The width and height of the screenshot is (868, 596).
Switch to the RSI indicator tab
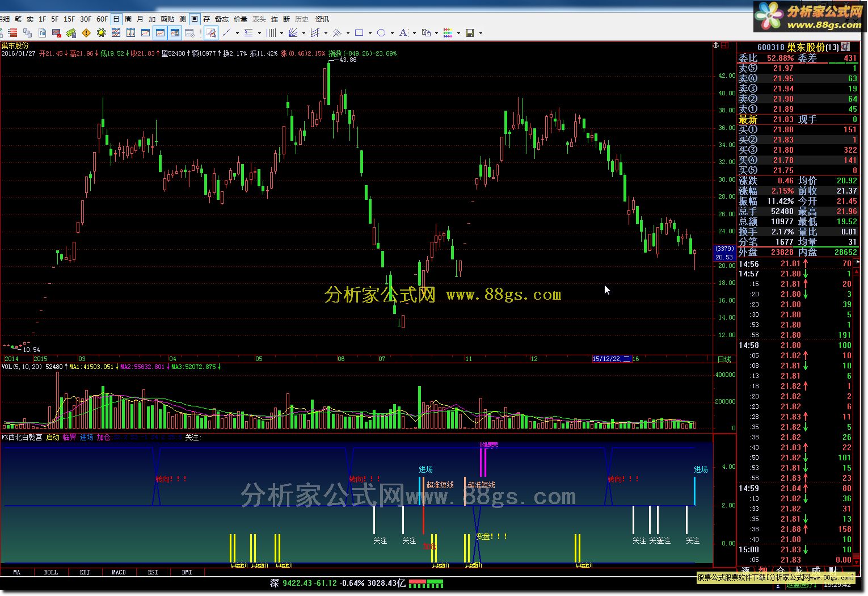tap(153, 572)
